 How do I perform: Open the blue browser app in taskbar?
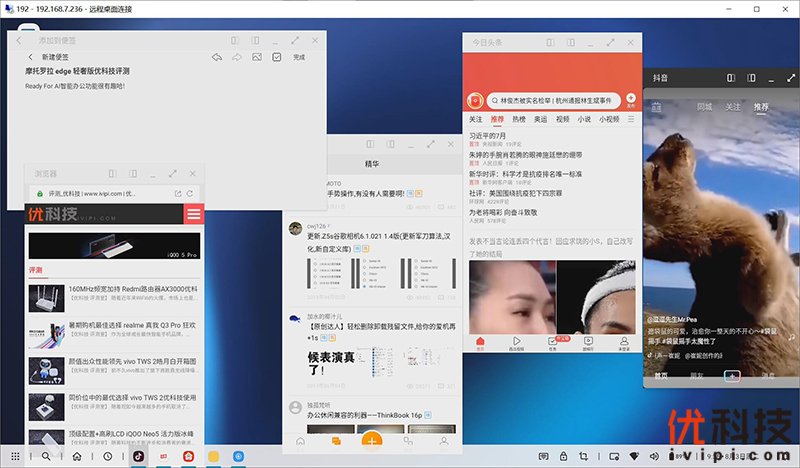tap(238, 456)
